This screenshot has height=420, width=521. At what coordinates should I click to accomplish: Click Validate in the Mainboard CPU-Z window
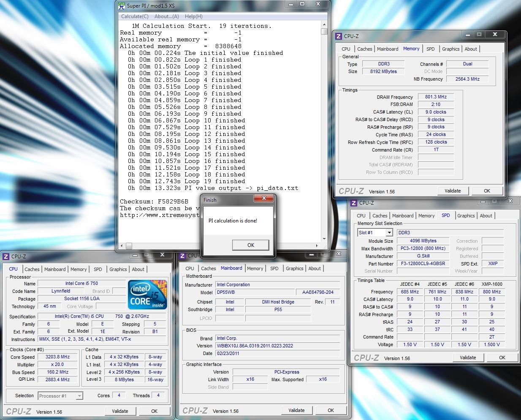click(296, 410)
